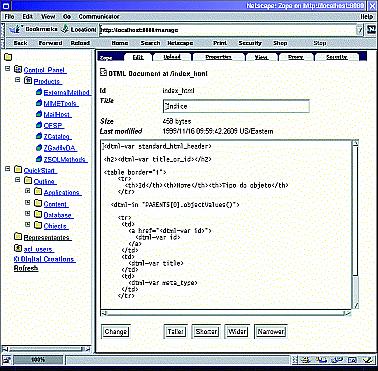
Task: Click the Reload toolbar button
Action: [80, 43]
